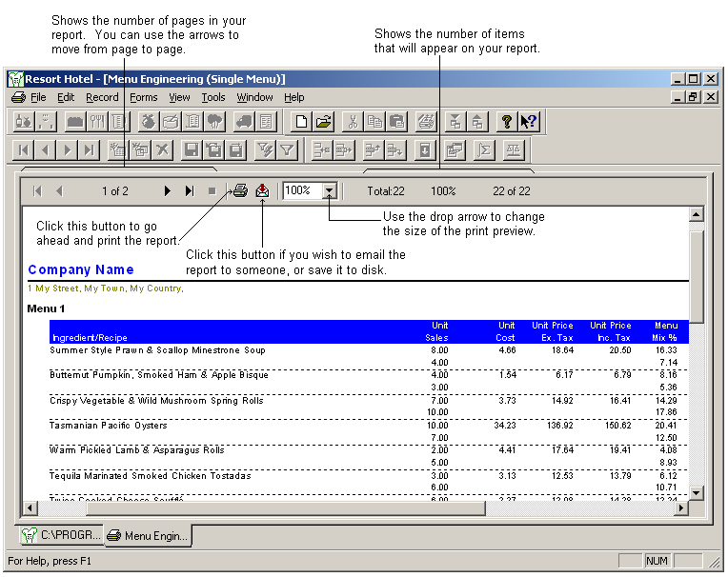
Task: Click the NUM status bar indicator
Action: pyautogui.click(x=657, y=561)
